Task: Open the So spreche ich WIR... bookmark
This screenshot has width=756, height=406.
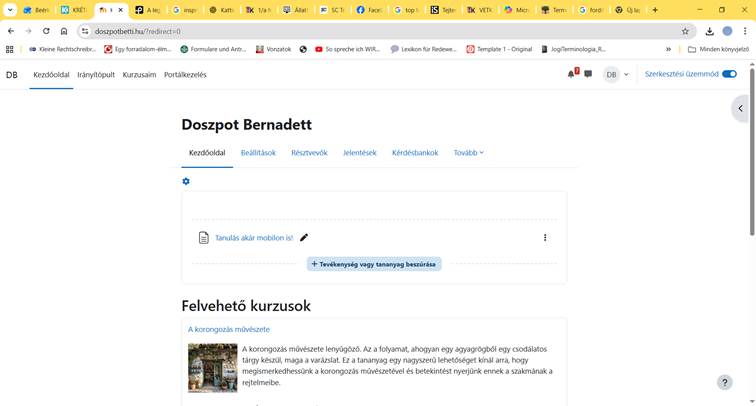Action: [347, 49]
